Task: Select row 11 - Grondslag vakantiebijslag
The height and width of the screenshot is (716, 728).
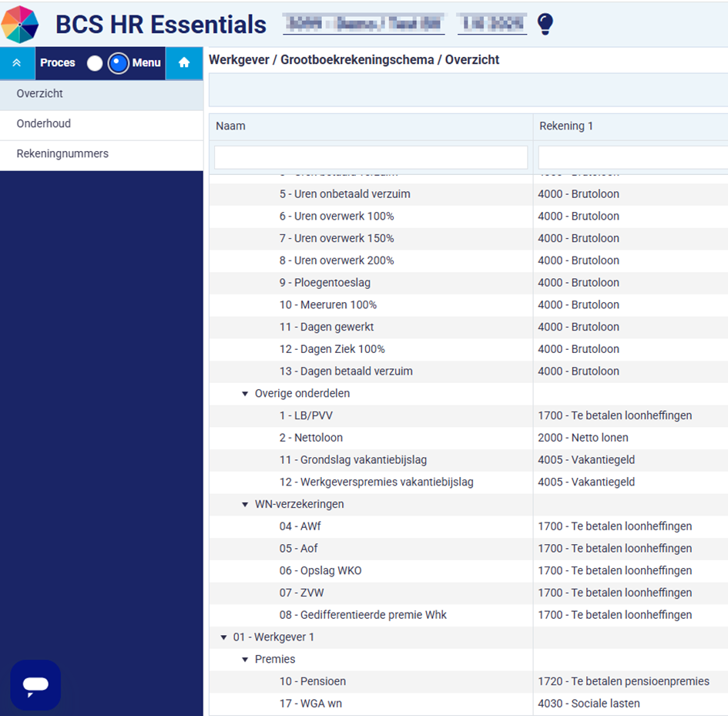Action: click(x=468, y=460)
